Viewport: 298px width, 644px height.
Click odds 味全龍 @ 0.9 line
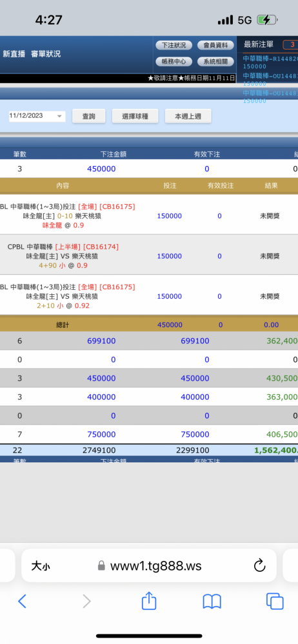click(x=63, y=225)
